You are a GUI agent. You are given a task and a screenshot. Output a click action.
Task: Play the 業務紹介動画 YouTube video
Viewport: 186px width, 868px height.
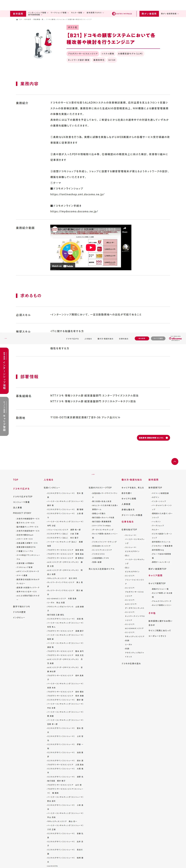click(x=91, y=247)
